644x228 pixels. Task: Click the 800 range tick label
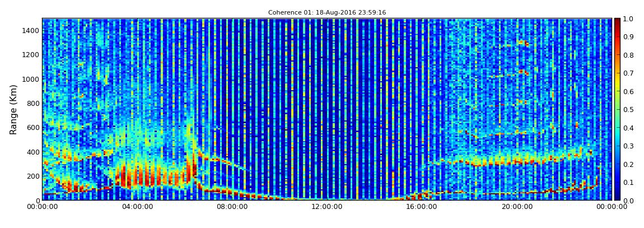[x=33, y=103]
